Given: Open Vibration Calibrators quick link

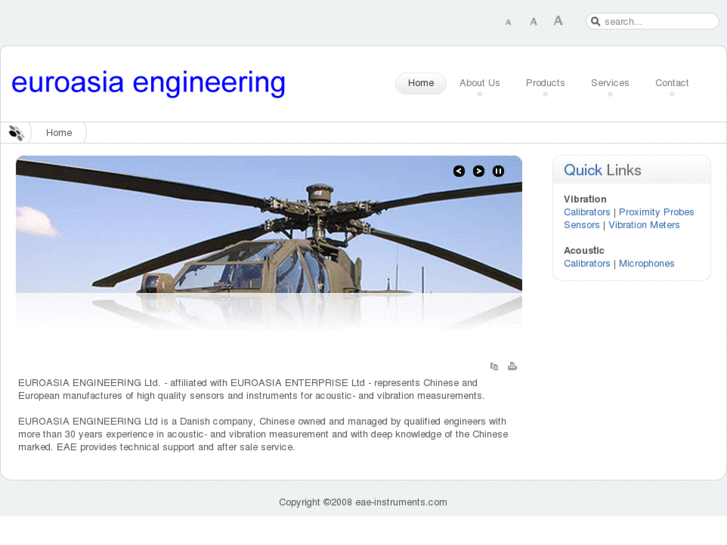Looking at the screenshot, I should pyautogui.click(x=587, y=212).
